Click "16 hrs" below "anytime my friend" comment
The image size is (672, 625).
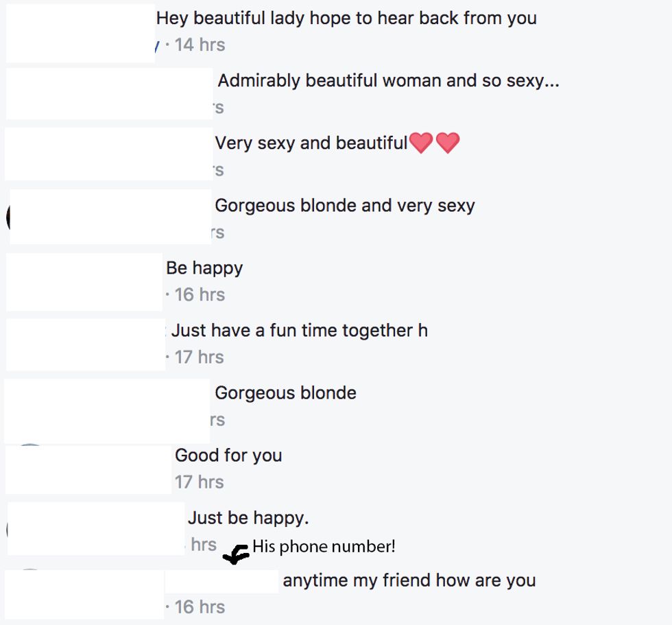click(x=200, y=607)
